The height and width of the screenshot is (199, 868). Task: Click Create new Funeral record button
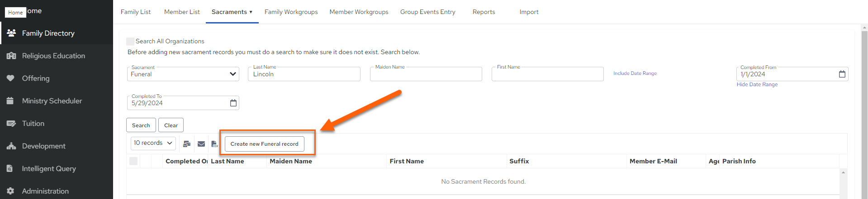264,144
